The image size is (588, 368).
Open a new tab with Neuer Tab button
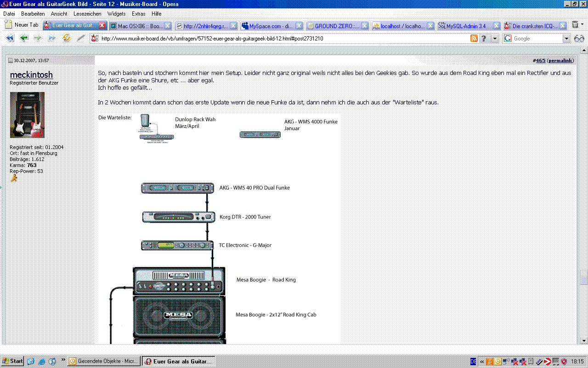pos(22,25)
